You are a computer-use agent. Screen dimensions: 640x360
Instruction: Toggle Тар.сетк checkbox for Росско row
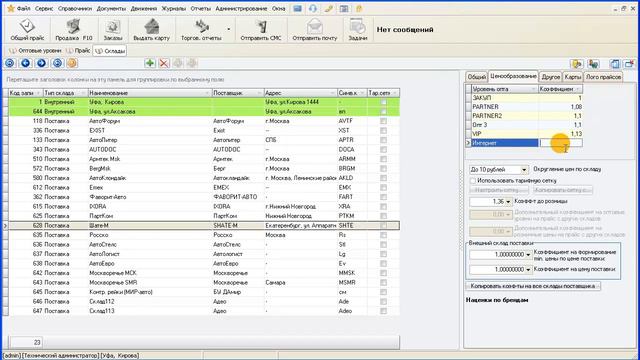tap(383, 235)
